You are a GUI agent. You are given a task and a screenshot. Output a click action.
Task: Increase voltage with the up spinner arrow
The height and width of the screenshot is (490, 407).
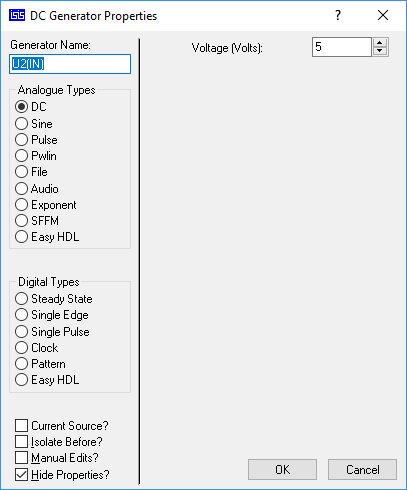click(380, 43)
